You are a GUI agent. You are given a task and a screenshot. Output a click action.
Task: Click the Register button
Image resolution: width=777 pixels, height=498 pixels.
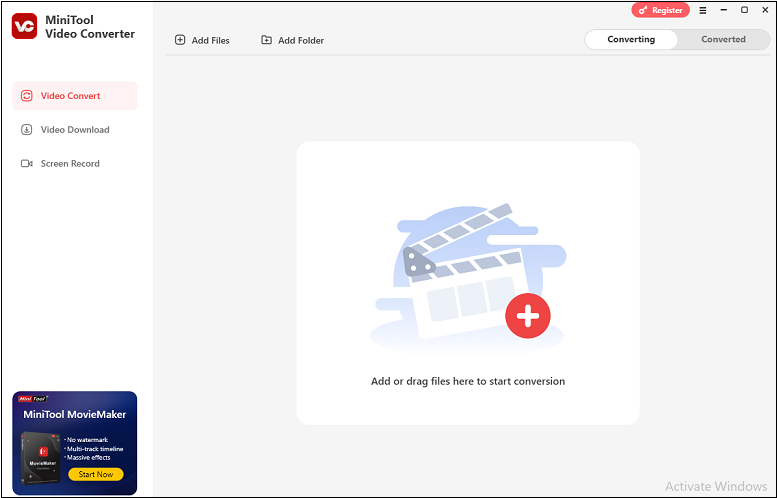click(x=661, y=10)
